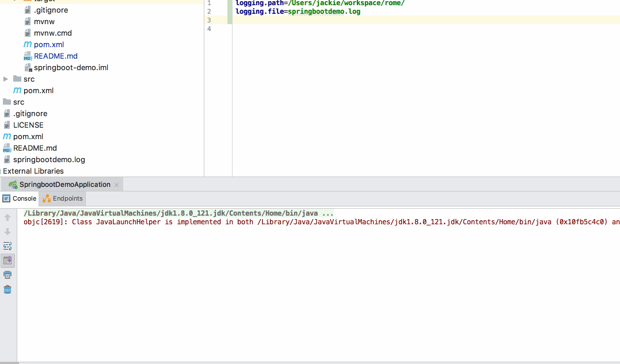Click the Console tab icon
The image size is (620, 364).
click(6, 198)
